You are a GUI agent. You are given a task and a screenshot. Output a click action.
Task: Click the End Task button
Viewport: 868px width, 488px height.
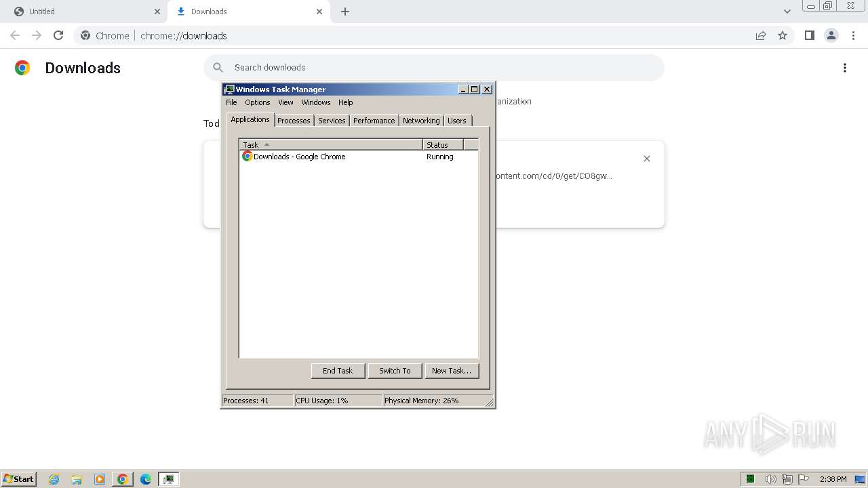[338, 371]
